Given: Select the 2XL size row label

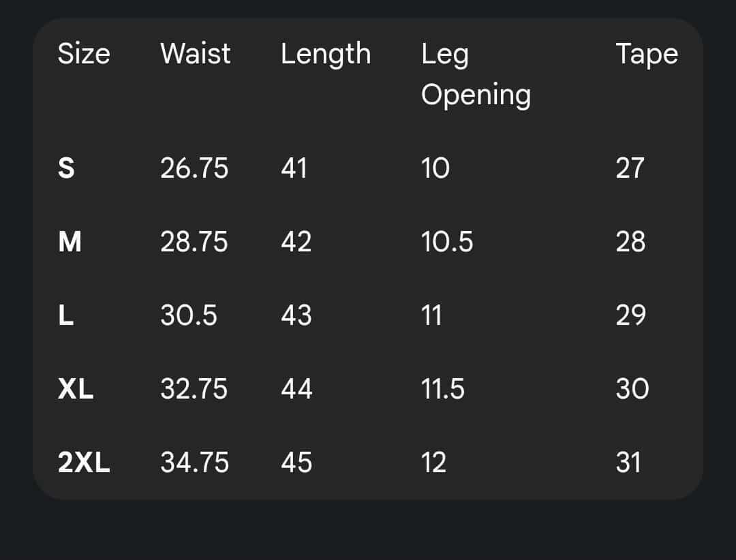Looking at the screenshot, I should click(84, 463).
